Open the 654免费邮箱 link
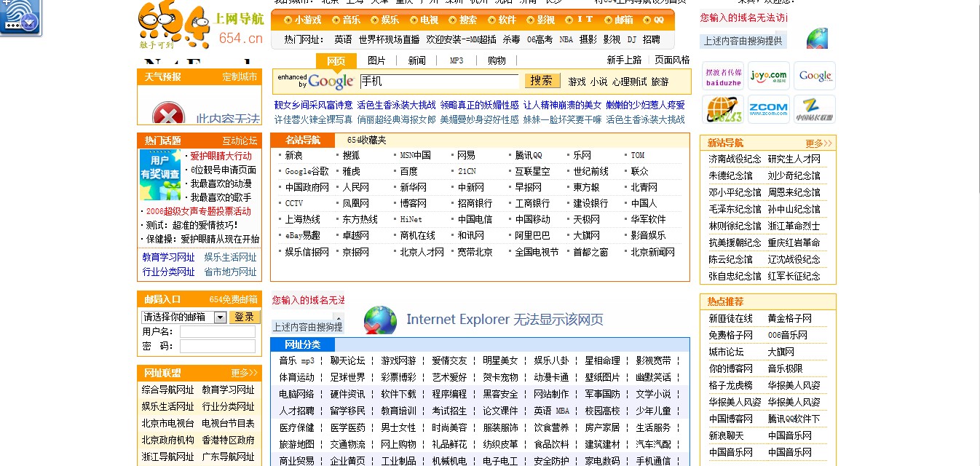The height and width of the screenshot is (466, 980). point(234,299)
